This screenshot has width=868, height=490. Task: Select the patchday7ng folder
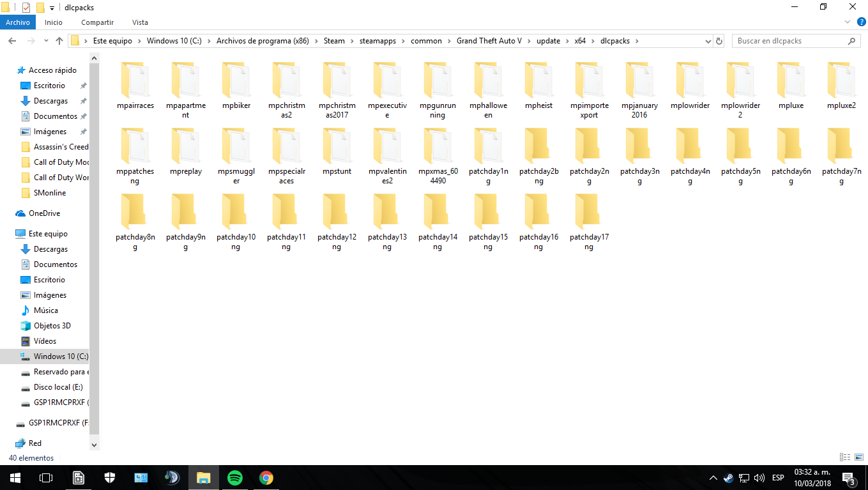coord(841,157)
